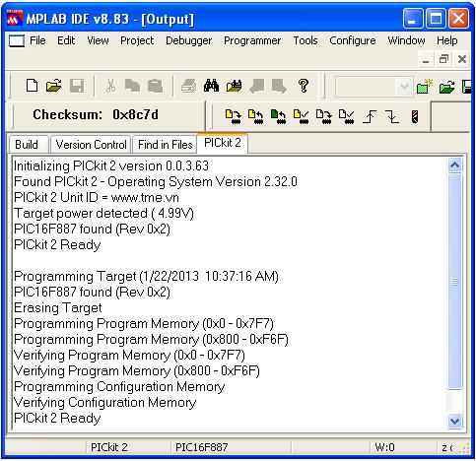Open the Project menu
The image size is (476, 461).
[x=137, y=40]
